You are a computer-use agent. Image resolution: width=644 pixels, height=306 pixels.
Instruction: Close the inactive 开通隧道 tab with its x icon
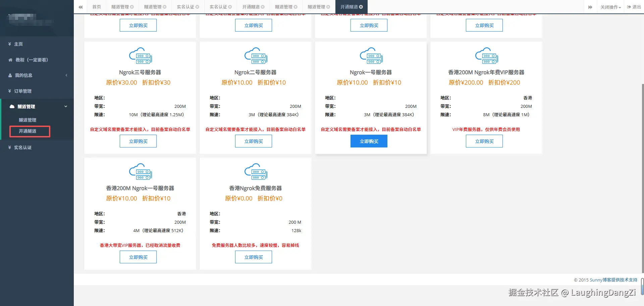pyautogui.click(x=263, y=7)
